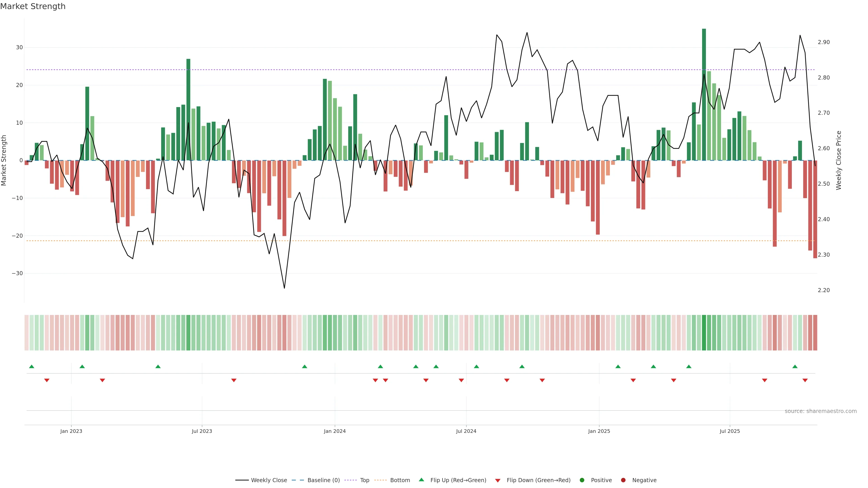Click the Market Strength chart title
Viewport: 868px width, 488px height.
(33, 6)
